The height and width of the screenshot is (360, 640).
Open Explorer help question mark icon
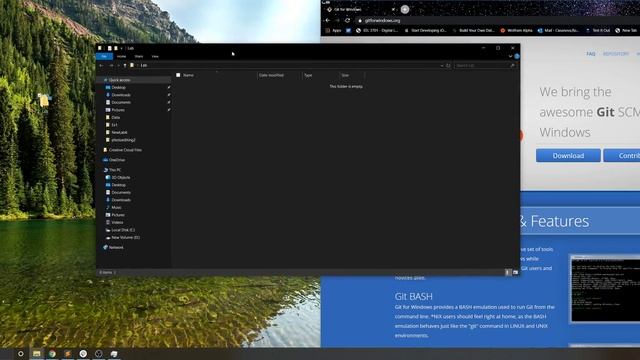click(517, 56)
